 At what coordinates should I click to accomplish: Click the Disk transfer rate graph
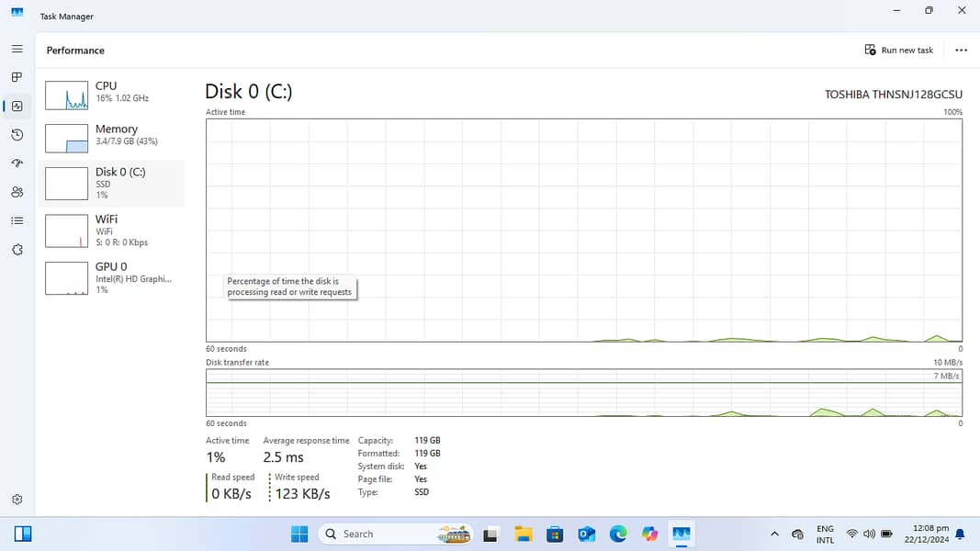584,392
